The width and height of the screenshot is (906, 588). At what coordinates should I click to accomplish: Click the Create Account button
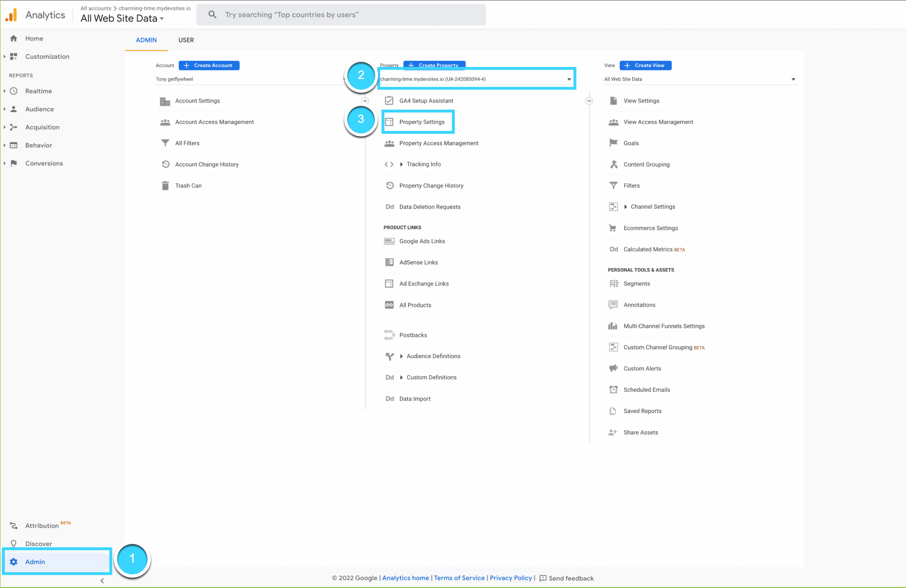(x=209, y=65)
